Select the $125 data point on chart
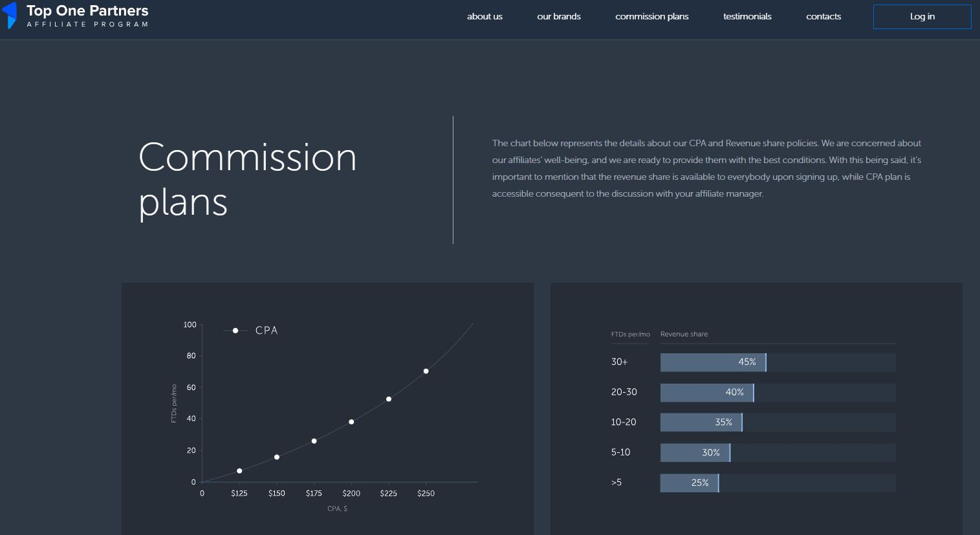The height and width of the screenshot is (535, 980). (x=239, y=471)
